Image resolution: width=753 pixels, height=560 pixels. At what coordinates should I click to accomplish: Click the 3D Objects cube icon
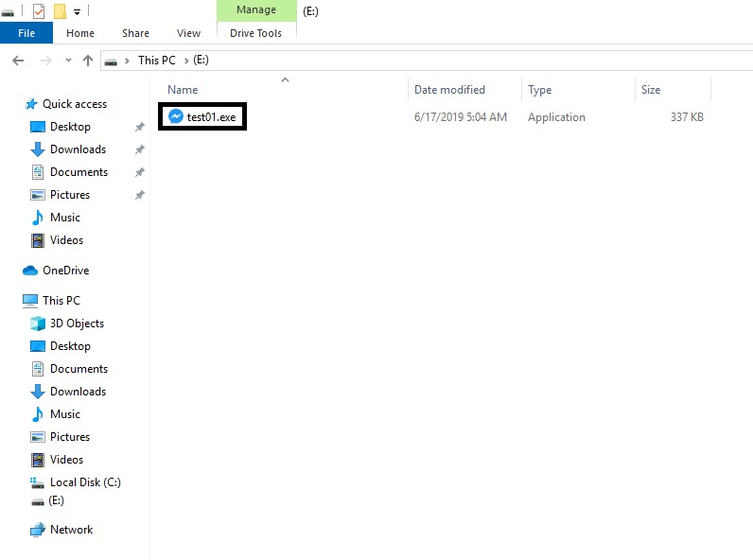click(x=38, y=324)
